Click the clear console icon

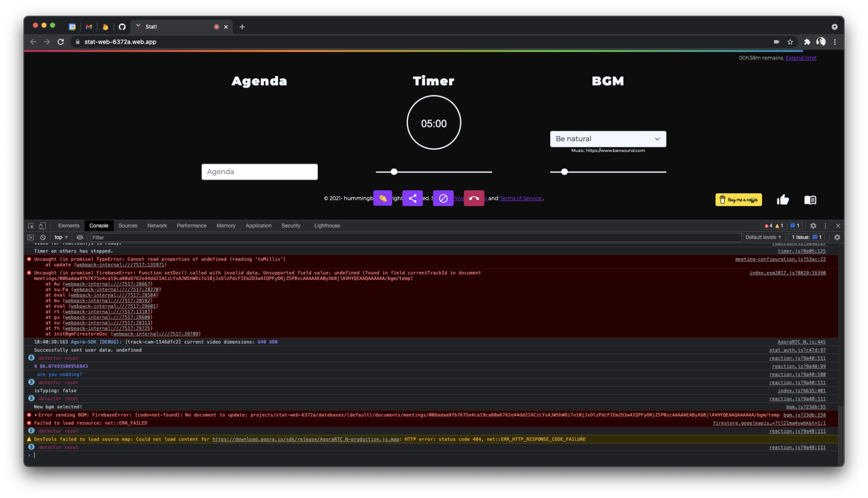(43, 237)
